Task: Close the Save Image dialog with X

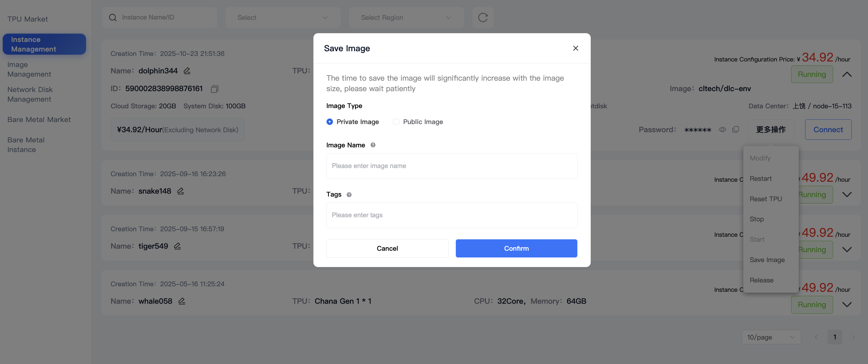Action: point(575,48)
